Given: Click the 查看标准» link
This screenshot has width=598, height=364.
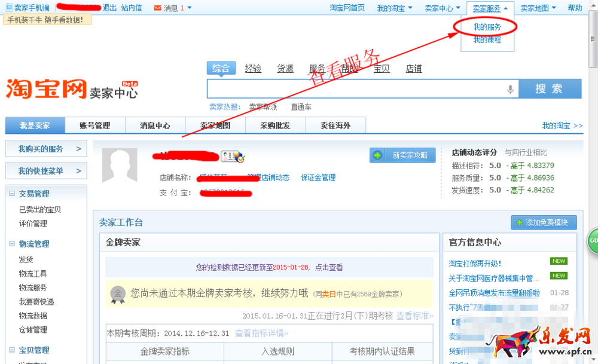Looking at the screenshot, I should [414, 316].
